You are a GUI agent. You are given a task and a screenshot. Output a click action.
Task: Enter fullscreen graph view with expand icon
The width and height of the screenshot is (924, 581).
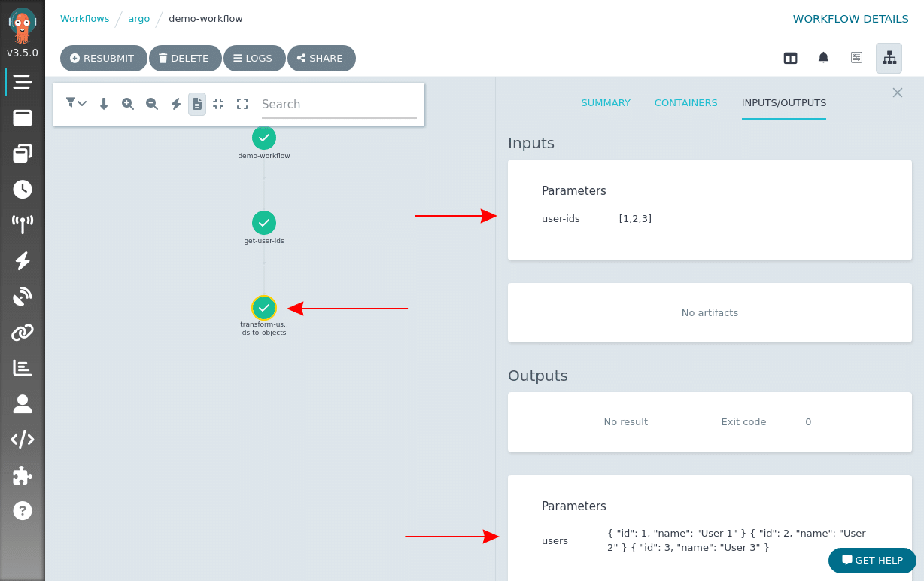point(242,104)
